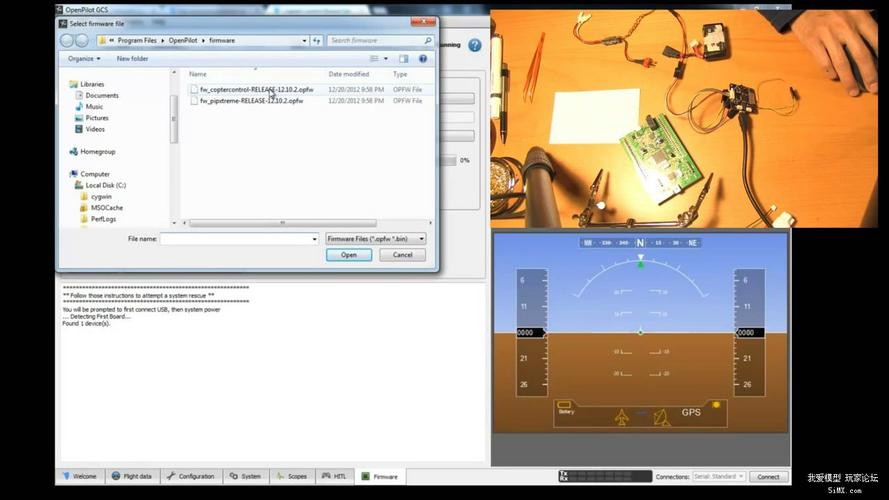Click the GPS indicator on flight display
Image resolution: width=889 pixels, height=500 pixels.
pos(691,413)
